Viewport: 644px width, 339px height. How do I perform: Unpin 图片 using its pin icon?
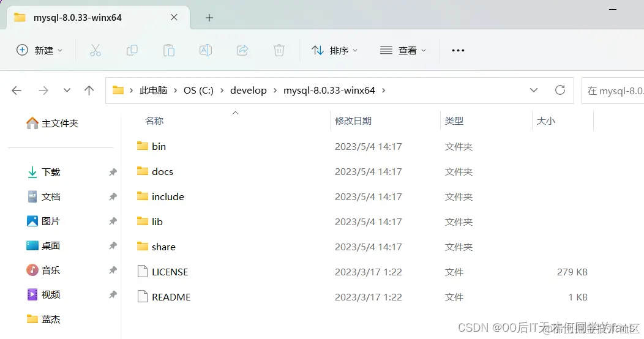click(x=113, y=222)
